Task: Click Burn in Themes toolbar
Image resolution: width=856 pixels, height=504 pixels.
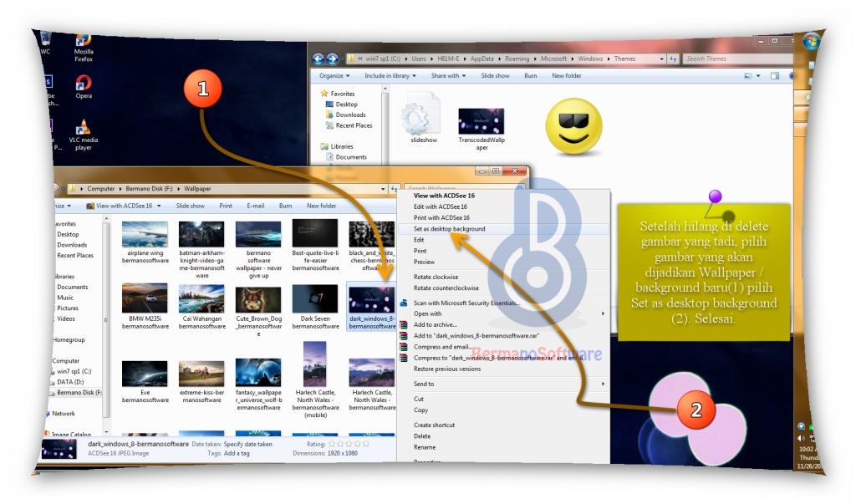Action: click(x=530, y=75)
